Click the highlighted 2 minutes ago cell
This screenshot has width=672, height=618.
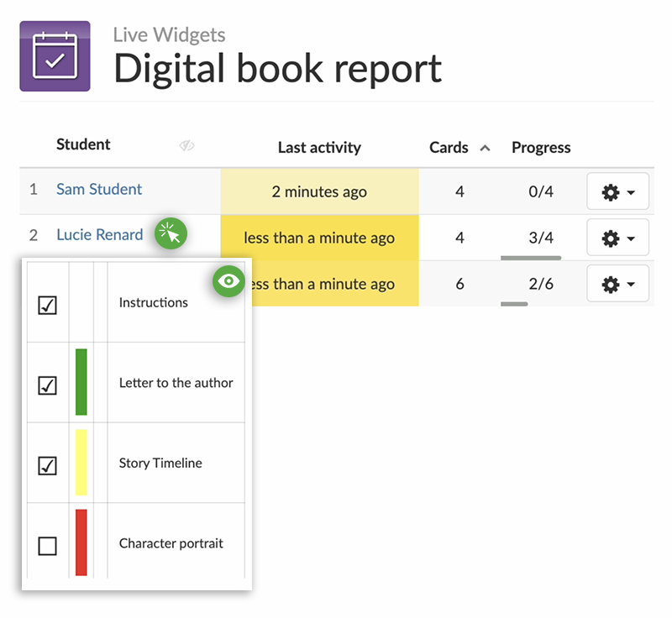[x=319, y=191]
